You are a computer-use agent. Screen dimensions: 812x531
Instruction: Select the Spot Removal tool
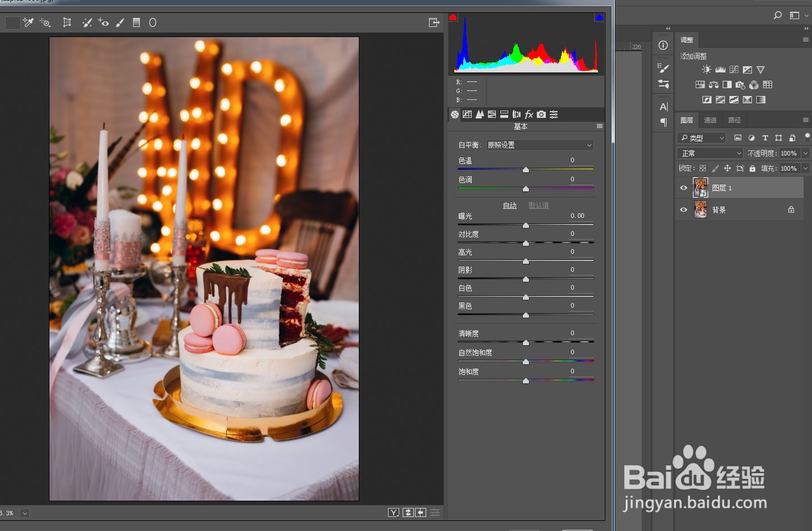coord(87,22)
